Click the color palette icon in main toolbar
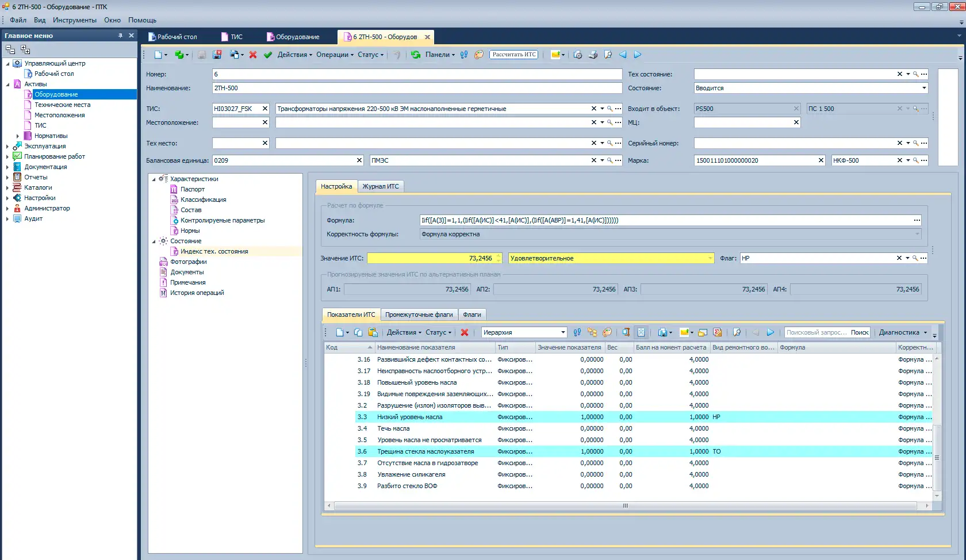Viewport: 966px width, 560px height. point(479,55)
